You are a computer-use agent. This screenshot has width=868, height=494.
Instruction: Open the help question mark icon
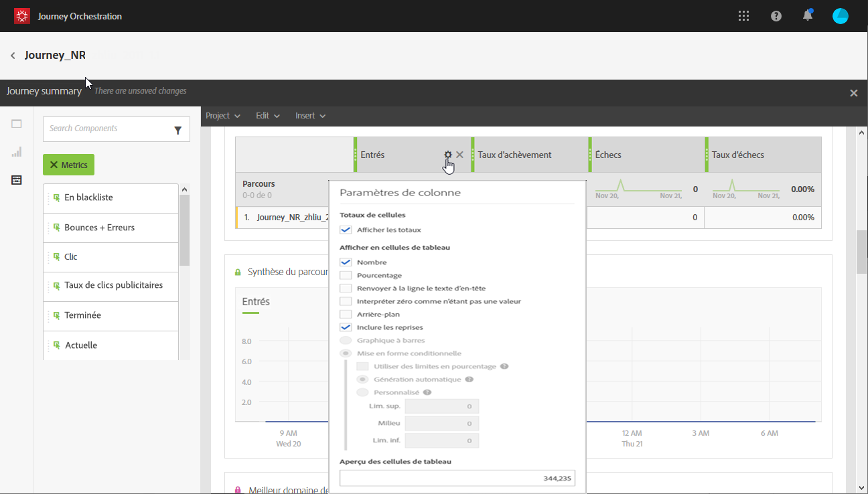point(776,16)
